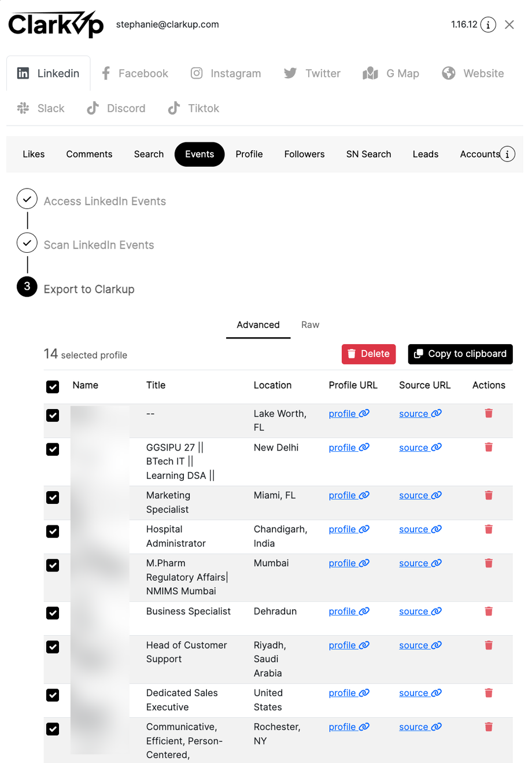Select the Slack platform tab
532x763 pixels.
coord(40,108)
